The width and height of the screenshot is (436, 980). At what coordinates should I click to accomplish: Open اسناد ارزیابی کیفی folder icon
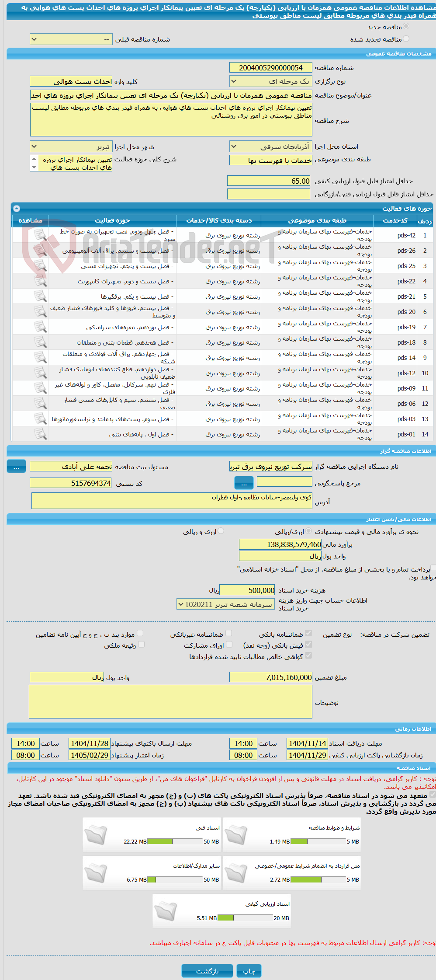coord(166,911)
